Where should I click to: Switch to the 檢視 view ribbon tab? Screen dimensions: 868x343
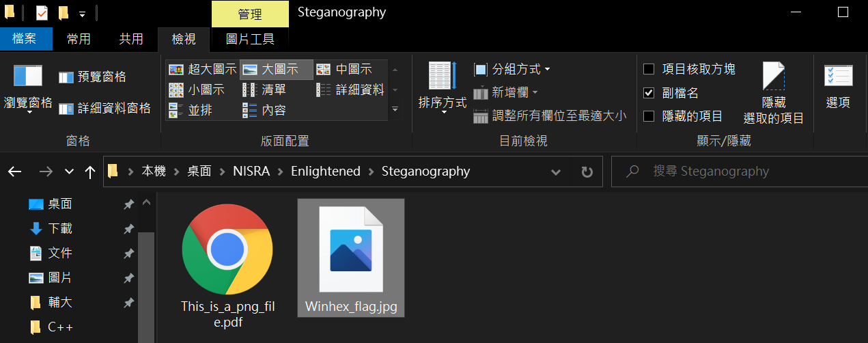point(184,39)
